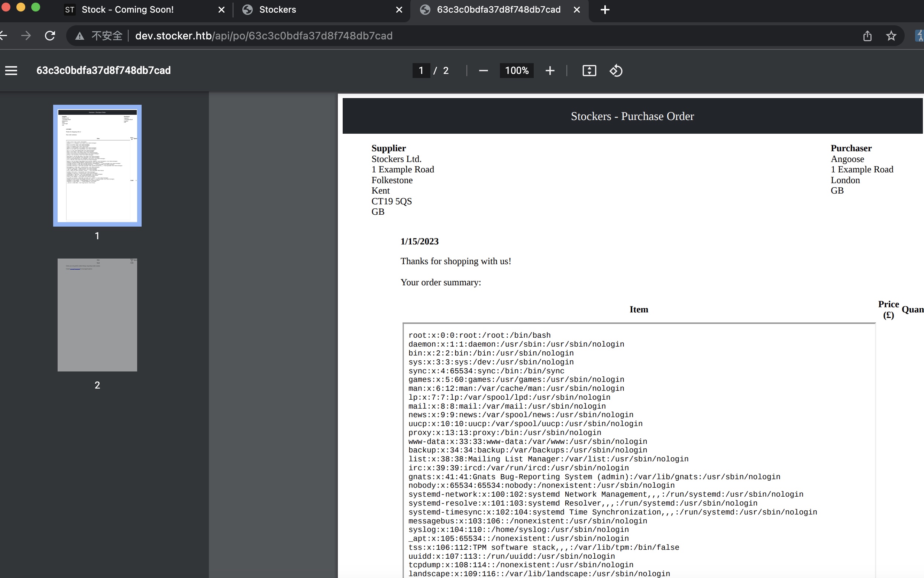Reload the current browser page
The width and height of the screenshot is (924, 578).
pyautogui.click(x=50, y=36)
